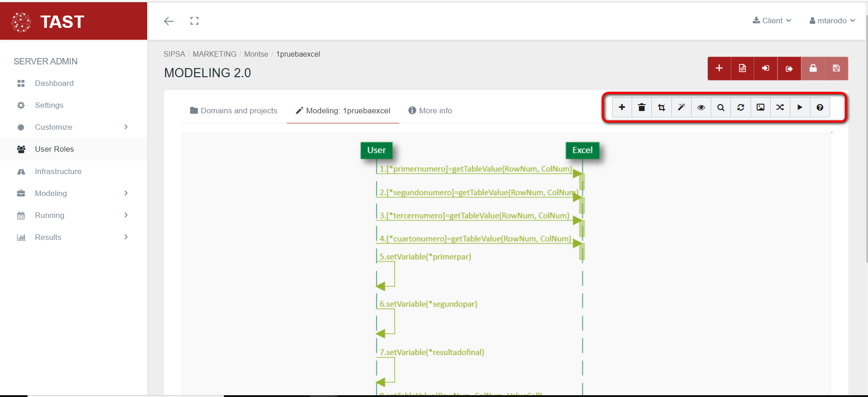Switch to the More info tab

point(430,111)
